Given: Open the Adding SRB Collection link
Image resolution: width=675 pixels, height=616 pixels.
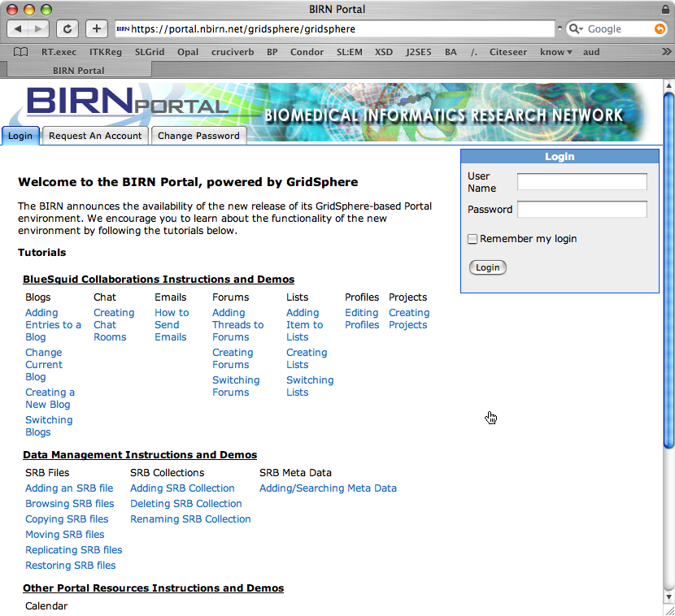Looking at the screenshot, I should pos(182,488).
